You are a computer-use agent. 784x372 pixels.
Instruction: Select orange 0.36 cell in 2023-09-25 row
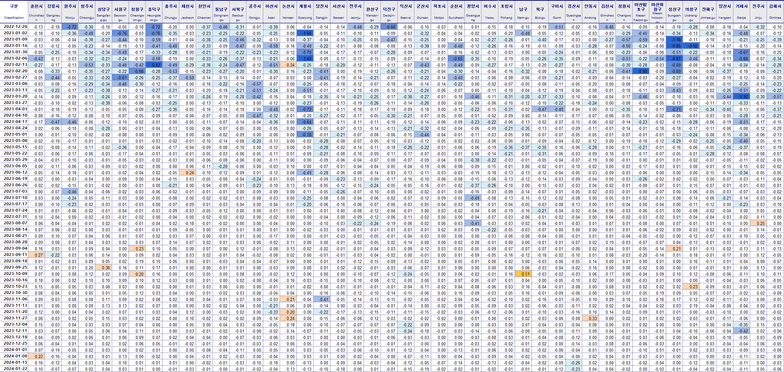104,268
